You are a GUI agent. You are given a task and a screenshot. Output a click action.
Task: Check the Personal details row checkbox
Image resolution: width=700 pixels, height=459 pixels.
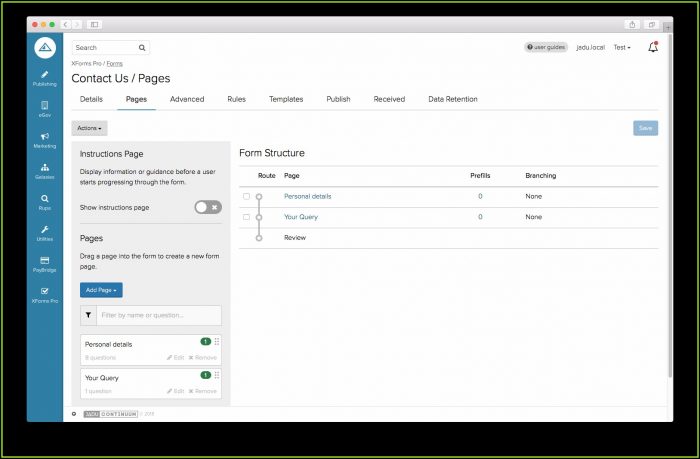click(246, 196)
